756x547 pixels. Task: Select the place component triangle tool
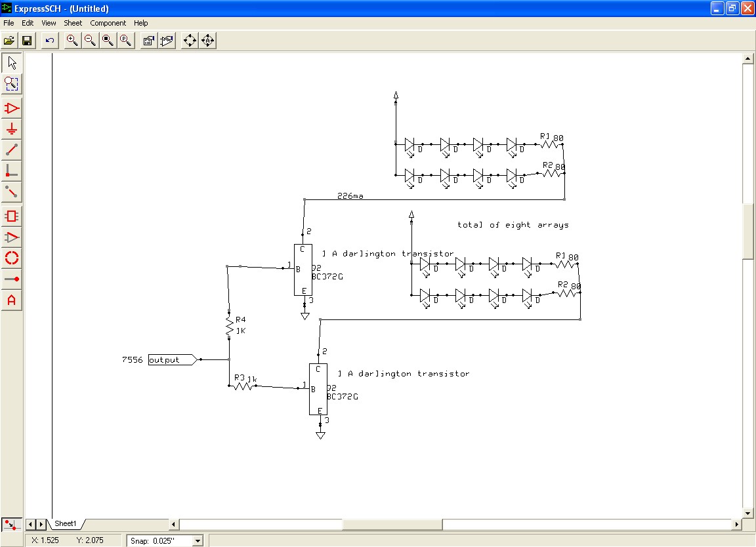(12, 108)
